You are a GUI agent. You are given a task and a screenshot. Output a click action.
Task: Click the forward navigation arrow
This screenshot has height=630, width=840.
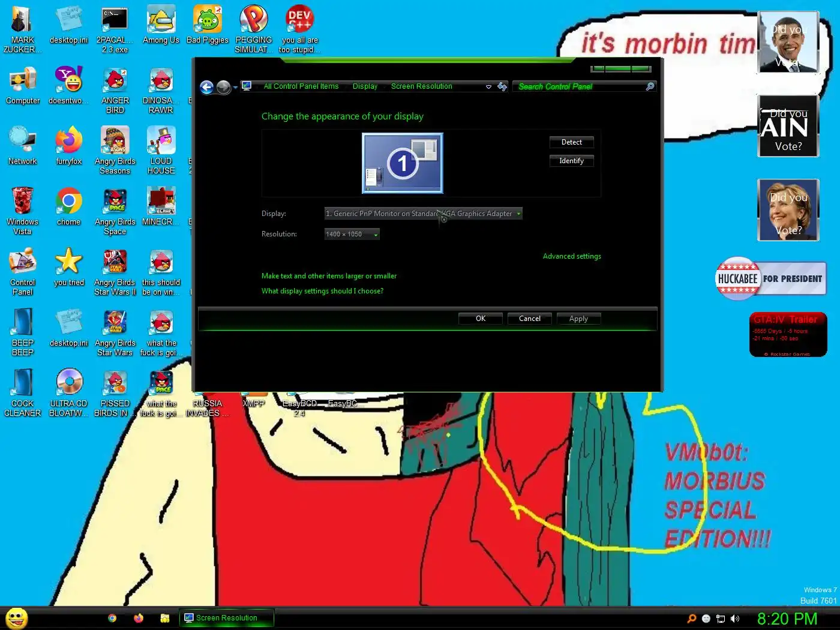[x=223, y=88]
